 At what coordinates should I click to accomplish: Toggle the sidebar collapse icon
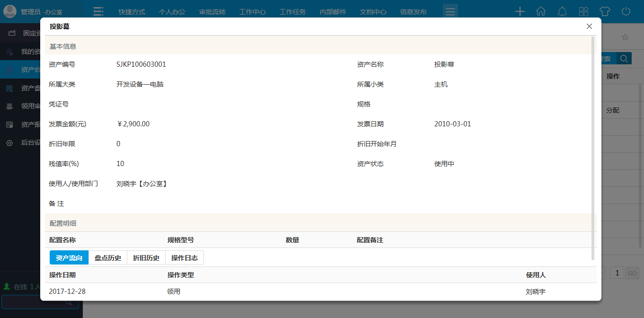point(98,10)
